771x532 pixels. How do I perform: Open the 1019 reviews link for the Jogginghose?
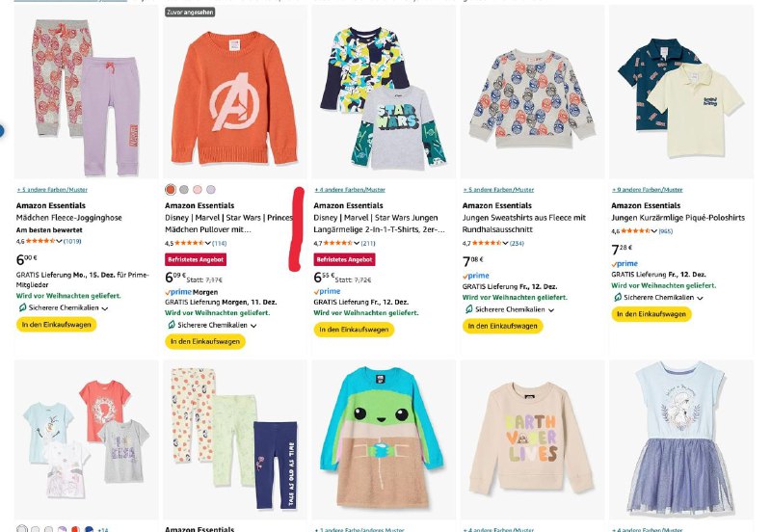[x=71, y=244]
